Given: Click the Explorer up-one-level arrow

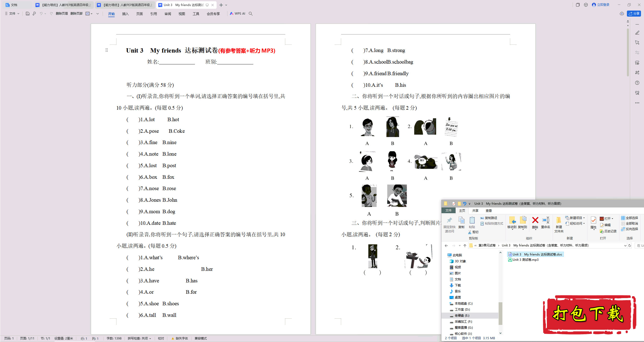Looking at the screenshot, I should 465,246.
